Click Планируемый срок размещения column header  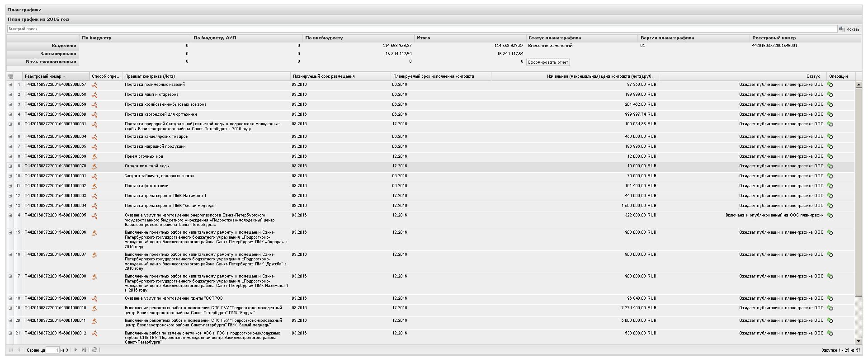pos(340,76)
